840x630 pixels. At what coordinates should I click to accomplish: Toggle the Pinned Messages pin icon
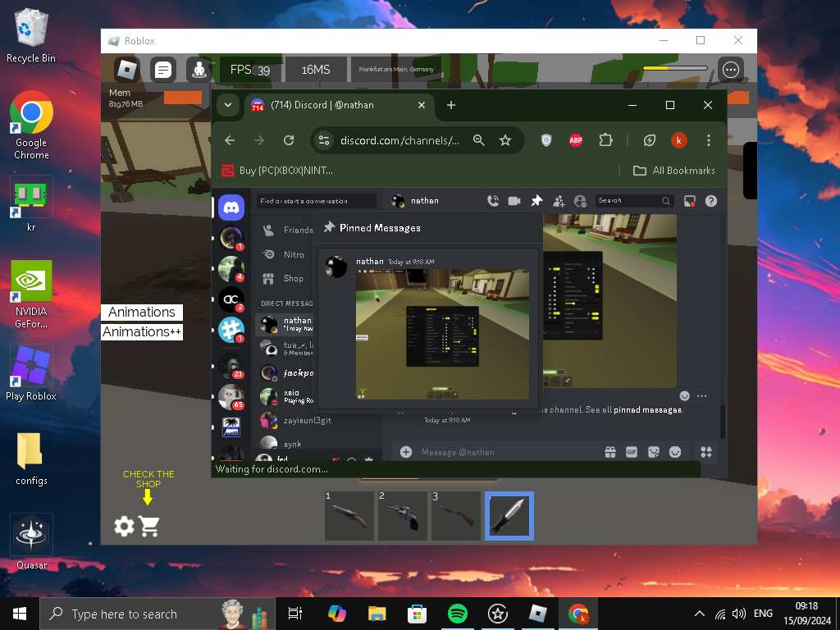(536, 201)
